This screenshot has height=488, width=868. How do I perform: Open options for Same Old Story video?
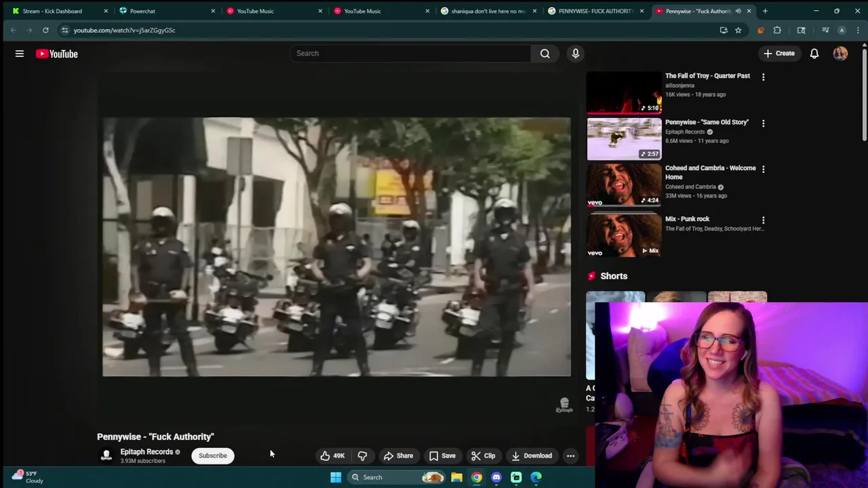pos(764,123)
